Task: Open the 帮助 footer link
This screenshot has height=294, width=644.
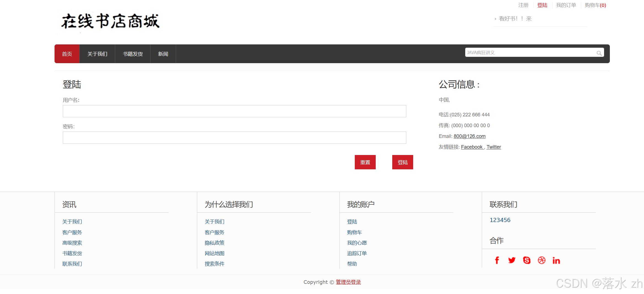Action: (x=352, y=264)
